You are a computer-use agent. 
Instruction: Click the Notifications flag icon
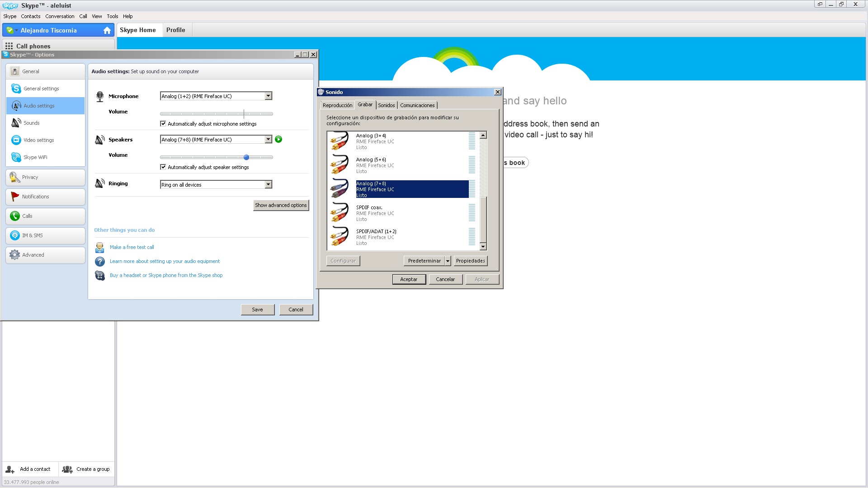click(x=15, y=197)
